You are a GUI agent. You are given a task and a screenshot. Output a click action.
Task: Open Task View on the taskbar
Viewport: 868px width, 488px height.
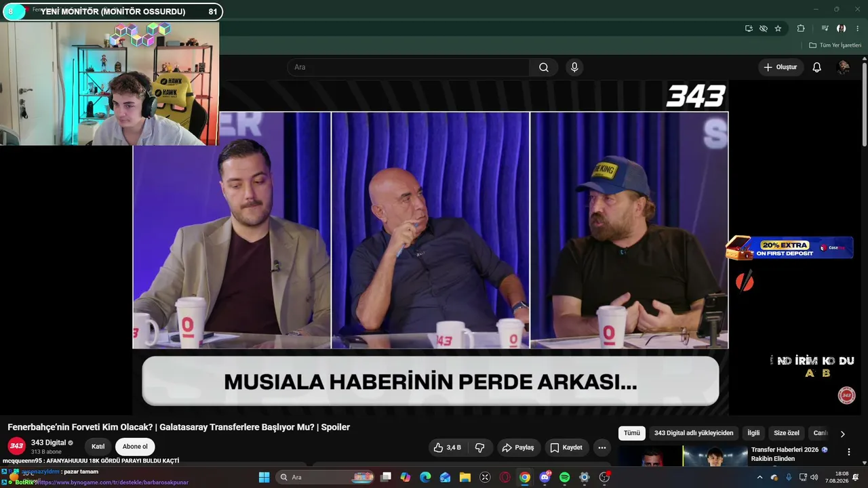386,477
